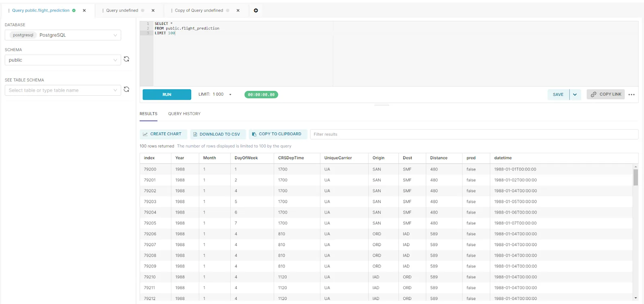Click the 00:00:00.00 query timer badge
644x304 pixels.
coord(261,94)
